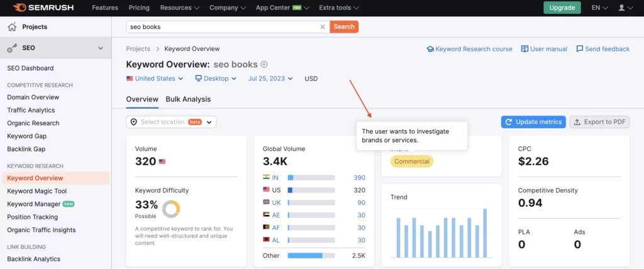
Task: Add seo books keyword via plus icon
Action: click(264, 65)
